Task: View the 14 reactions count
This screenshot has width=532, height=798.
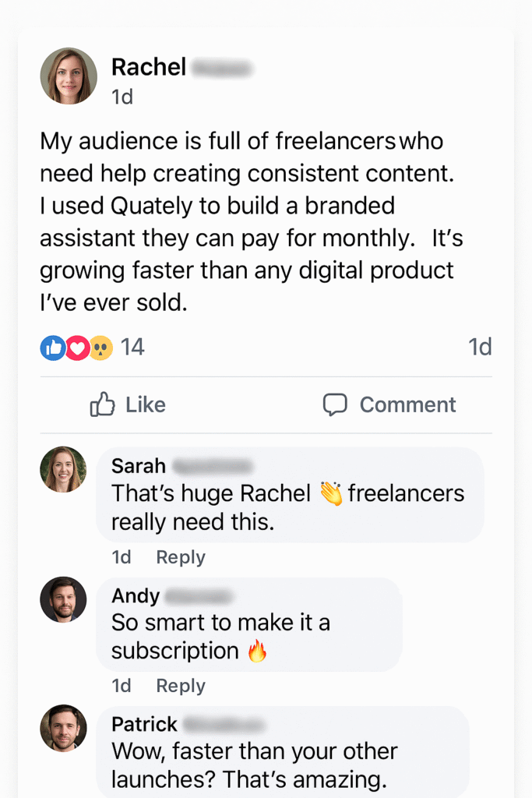Action: (x=133, y=348)
